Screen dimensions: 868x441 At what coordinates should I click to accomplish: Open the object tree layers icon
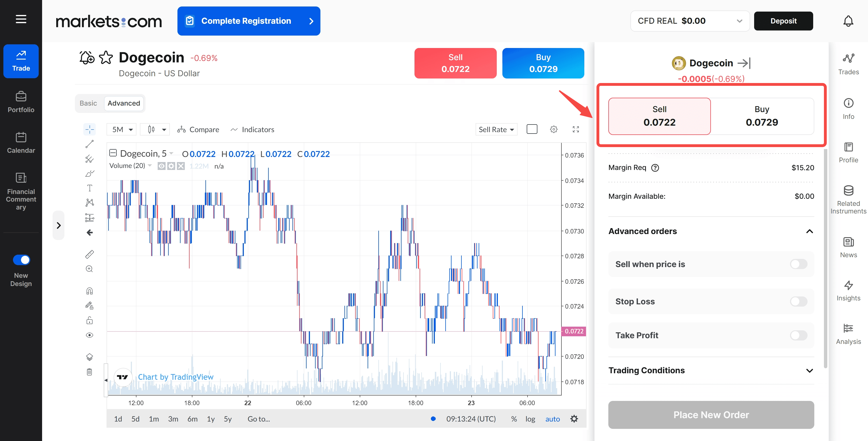click(90, 357)
